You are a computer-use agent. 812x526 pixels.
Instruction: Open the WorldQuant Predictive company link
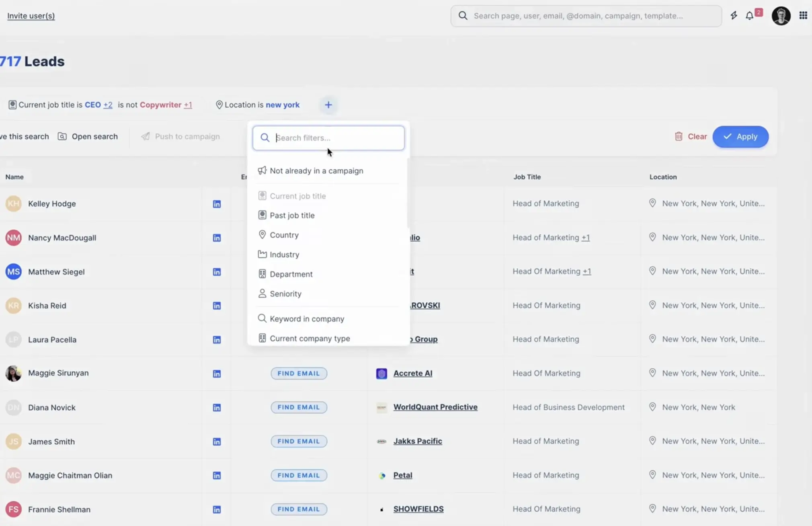pyautogui.click(x=435, y=407)
